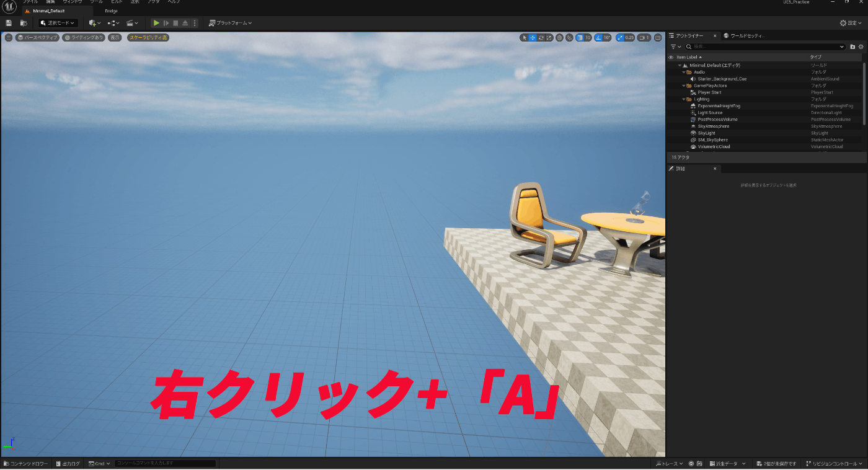Click the パースペクティブ view button
Viewport: 868px width, 470px height.
[37, 37]
